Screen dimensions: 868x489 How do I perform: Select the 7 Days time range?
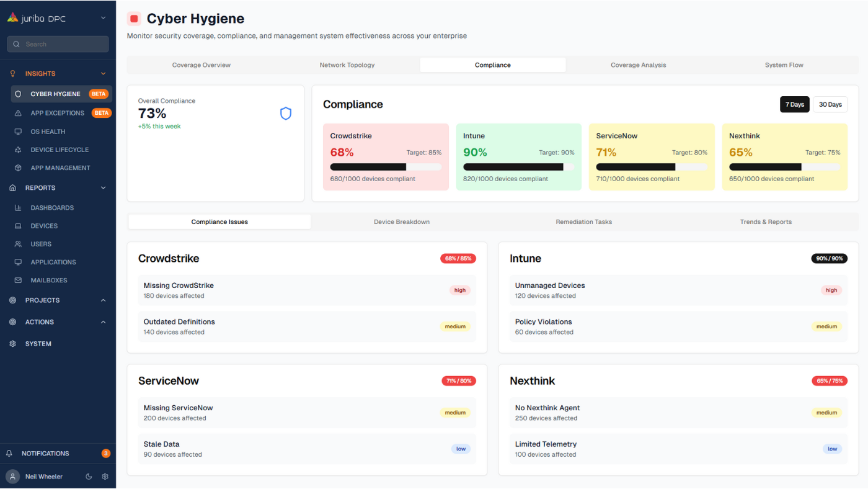[x=794, y=104]
